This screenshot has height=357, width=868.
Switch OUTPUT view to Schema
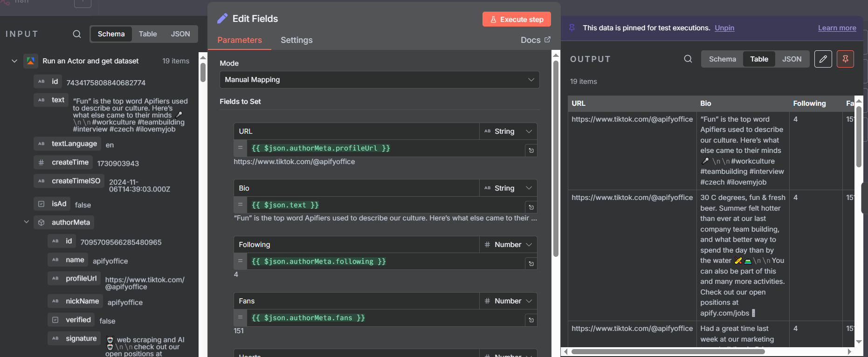click(722, 59)
